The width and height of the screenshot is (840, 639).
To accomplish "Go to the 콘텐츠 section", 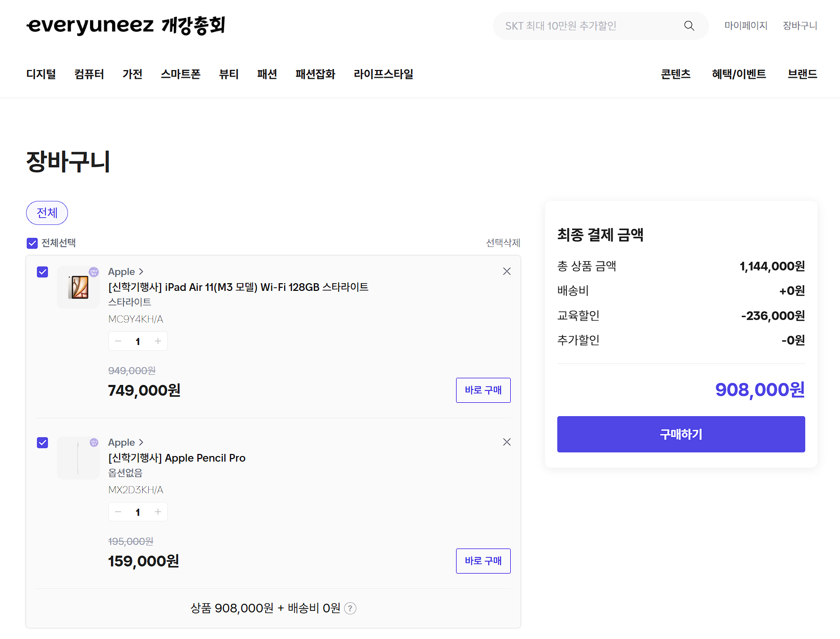I will (x=675, y=74).
